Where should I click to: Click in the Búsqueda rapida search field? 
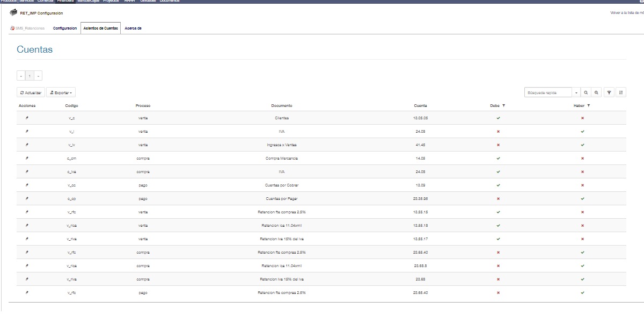click(548, 92)
